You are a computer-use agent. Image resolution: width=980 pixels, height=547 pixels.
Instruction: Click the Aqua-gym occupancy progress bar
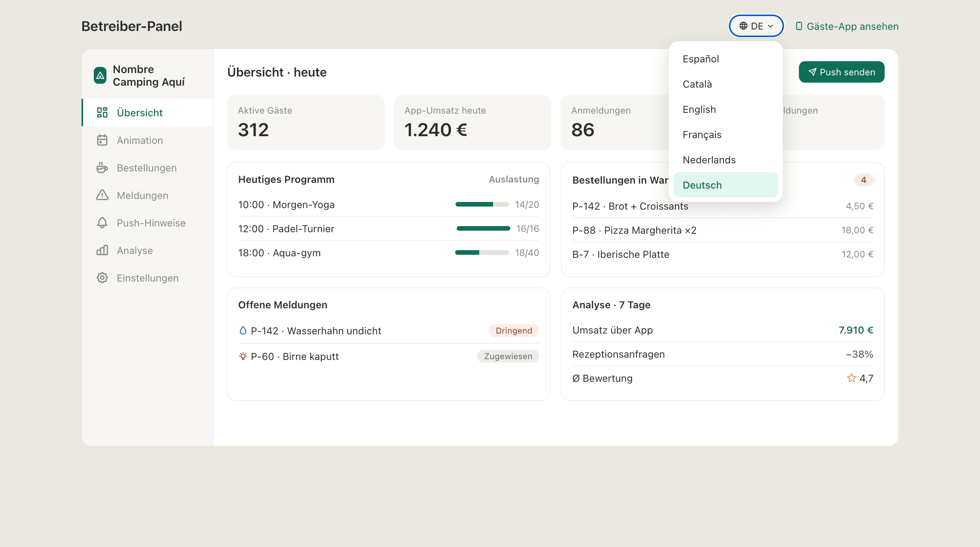click(482, 252)
